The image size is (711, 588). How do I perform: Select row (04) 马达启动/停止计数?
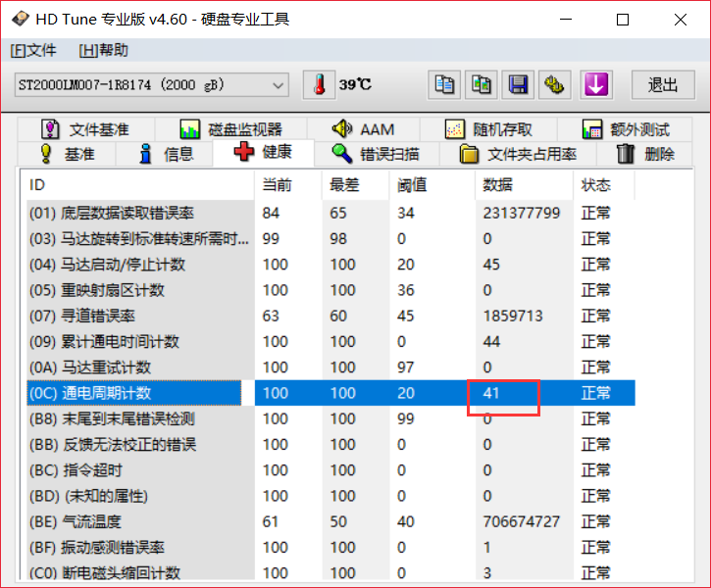331,265
